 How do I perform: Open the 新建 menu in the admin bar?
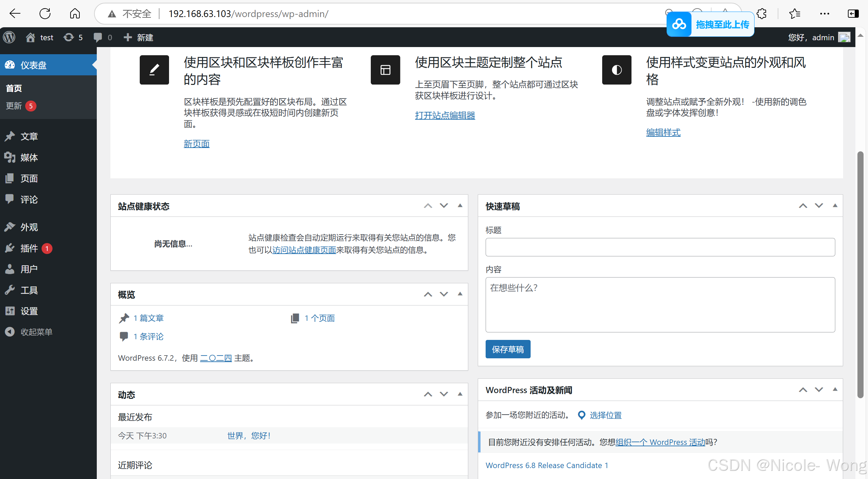(x=138, y=37)
